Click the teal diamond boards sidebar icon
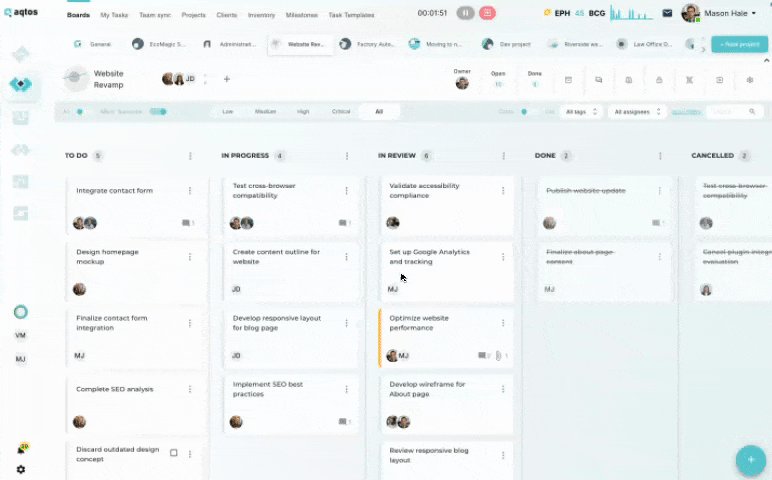772x480 pixels. (21, 84)
